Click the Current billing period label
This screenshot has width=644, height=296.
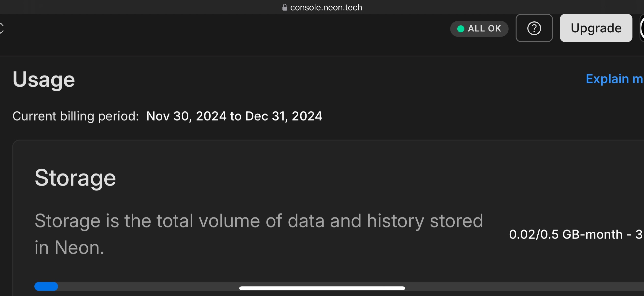pyautogui.click(x=75, y=116)
